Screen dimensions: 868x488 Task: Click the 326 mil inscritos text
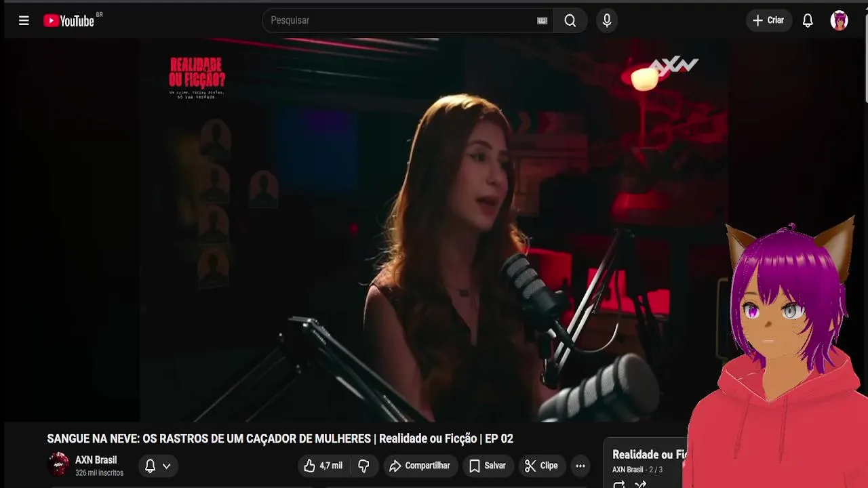click(99, 473)
